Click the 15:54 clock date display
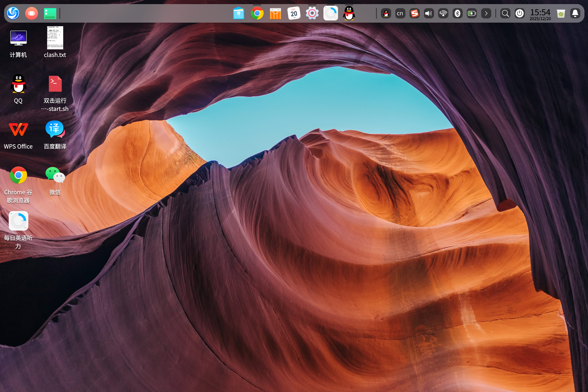Viewport: 588px width, 392px height. (540, 14)
